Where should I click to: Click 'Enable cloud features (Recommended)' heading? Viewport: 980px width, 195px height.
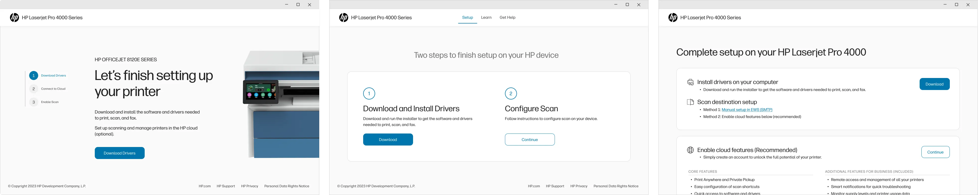[x=747, y=150]
